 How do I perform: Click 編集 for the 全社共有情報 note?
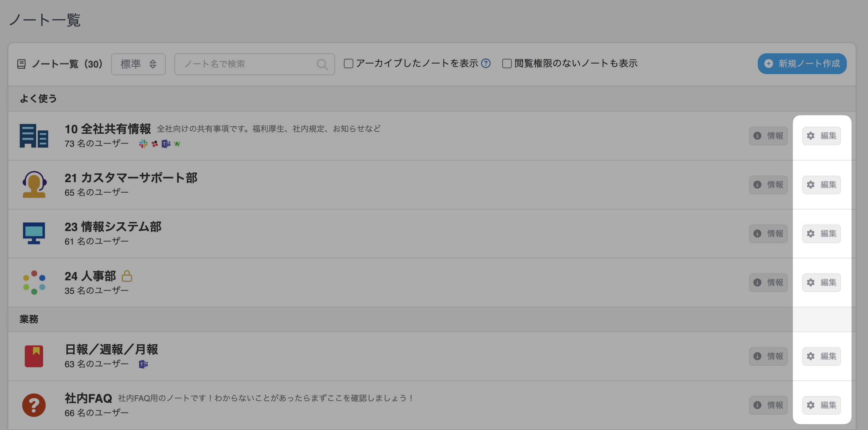pos(821,136)
